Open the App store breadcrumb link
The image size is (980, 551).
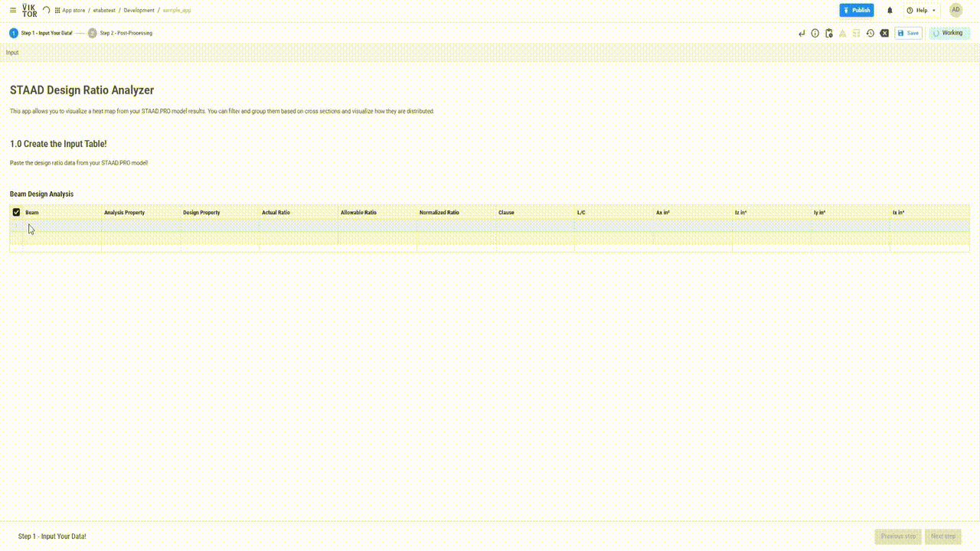click(x=73, y=10)
